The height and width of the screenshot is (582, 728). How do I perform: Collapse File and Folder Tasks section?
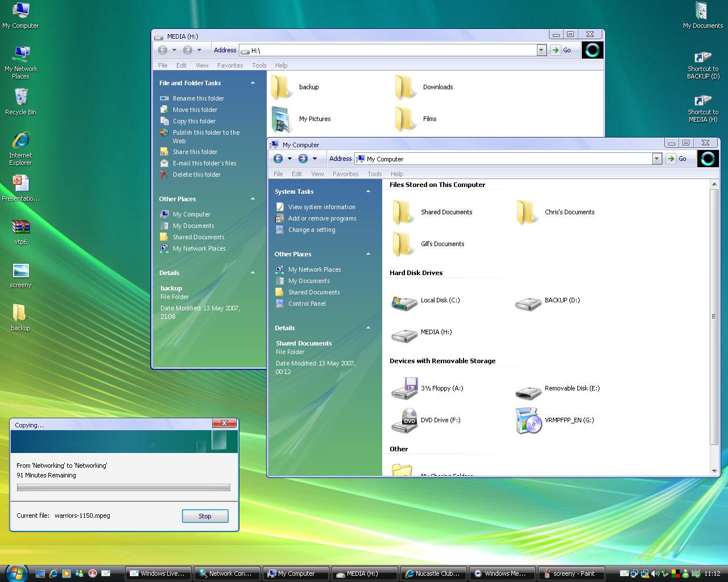253,83
